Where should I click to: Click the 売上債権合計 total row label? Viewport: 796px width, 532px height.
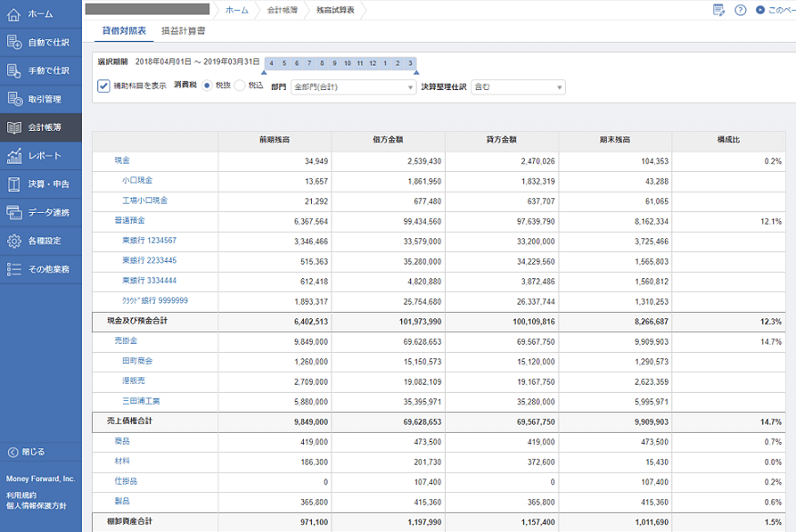pyautogui.click(x=129, y=421)
